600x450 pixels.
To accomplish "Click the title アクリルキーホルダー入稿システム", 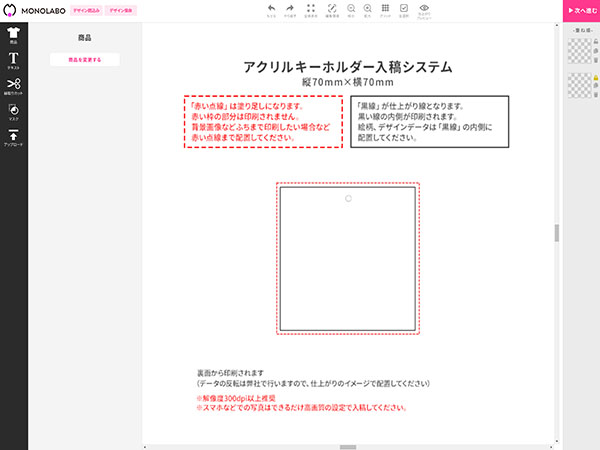I will coord(348,67).
